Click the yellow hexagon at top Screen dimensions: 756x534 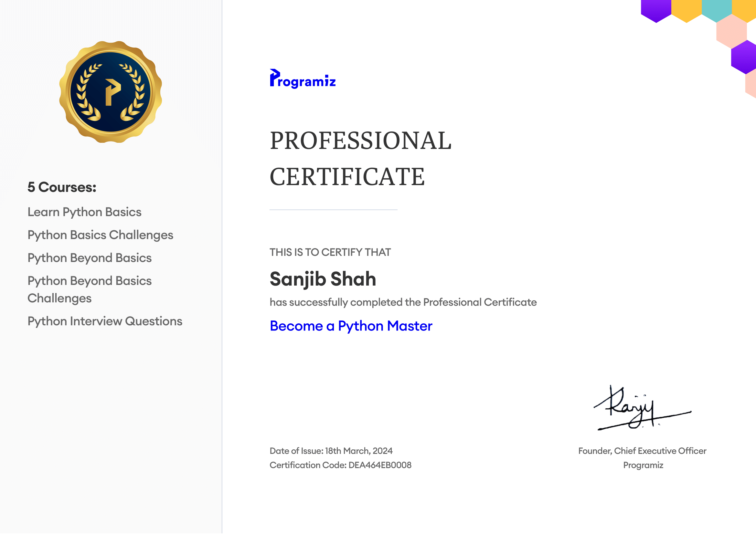click(x=686, y=9)
